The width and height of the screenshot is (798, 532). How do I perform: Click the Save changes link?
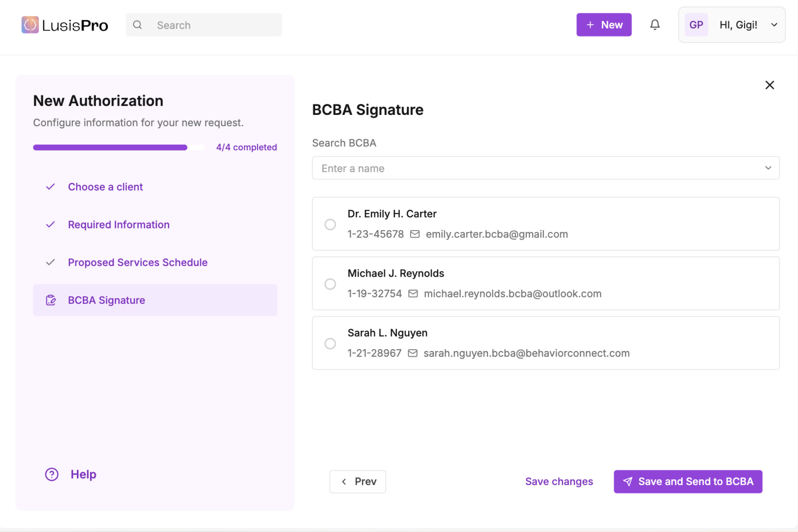(559, 481)
